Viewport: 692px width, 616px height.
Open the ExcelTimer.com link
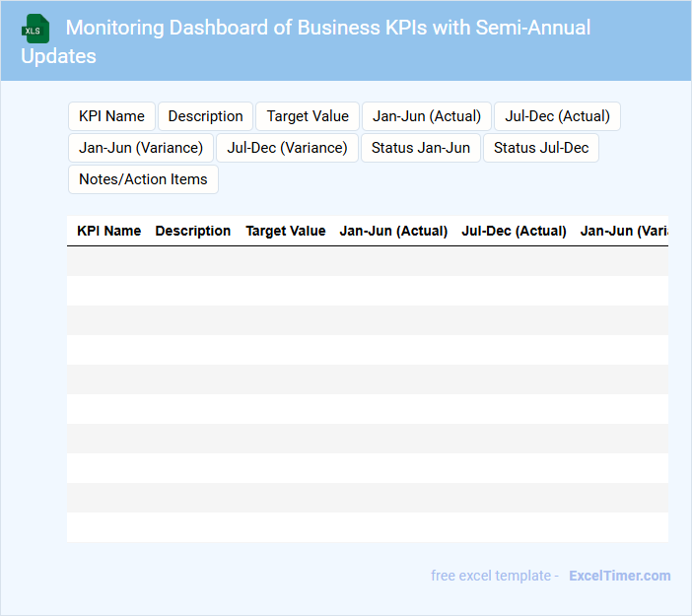(619, 576)
